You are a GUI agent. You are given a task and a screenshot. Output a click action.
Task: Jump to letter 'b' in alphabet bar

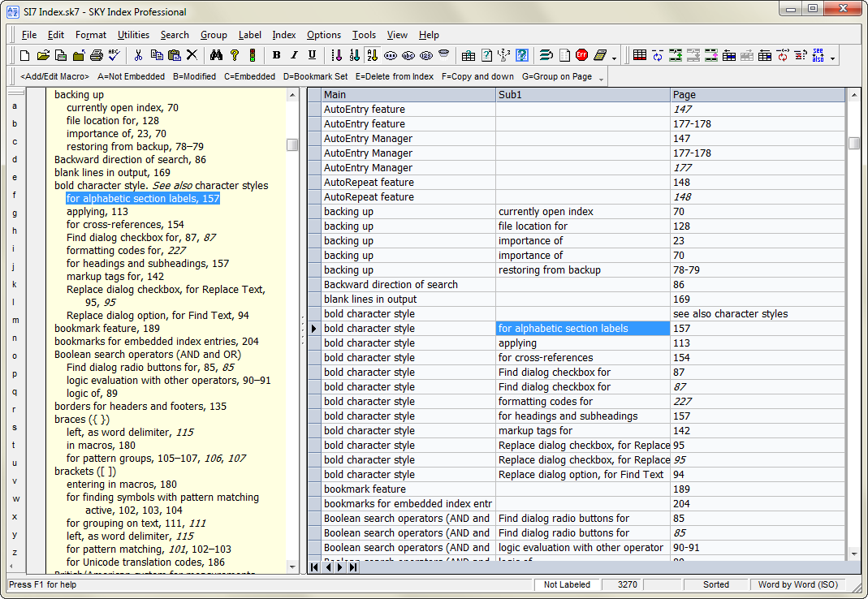coord(15,123)
